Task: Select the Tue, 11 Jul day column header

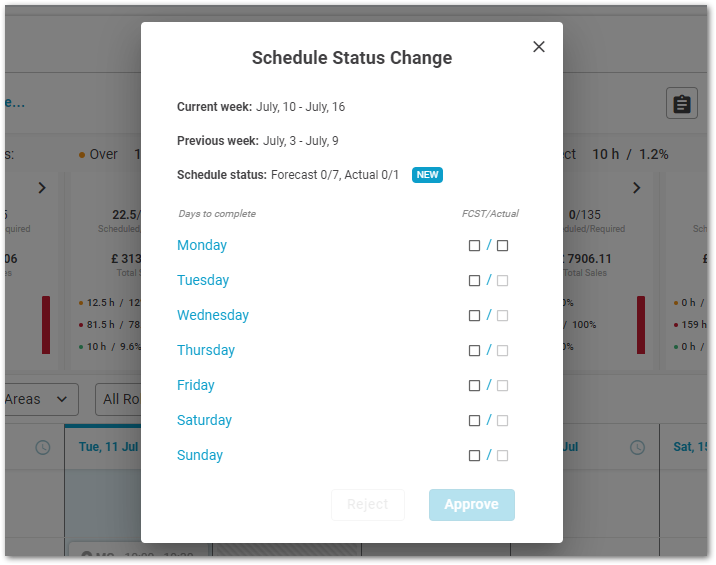Action: (108, 447)
